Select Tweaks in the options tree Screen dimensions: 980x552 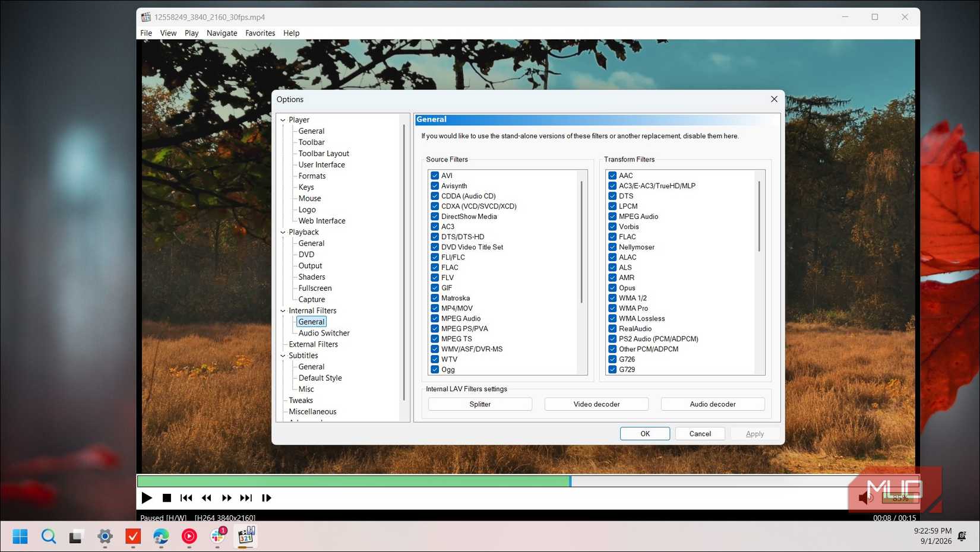coord(301,401)
